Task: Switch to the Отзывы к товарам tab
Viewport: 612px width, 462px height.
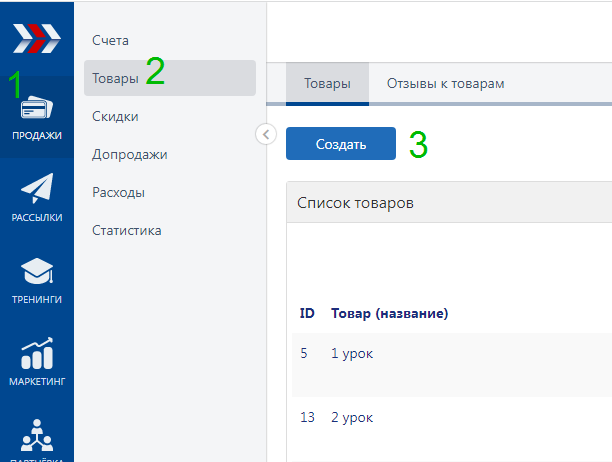Action: 445,84
